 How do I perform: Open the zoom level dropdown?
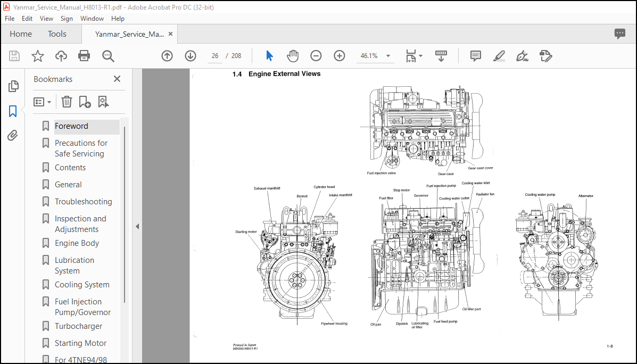click(x=388, y=56)
